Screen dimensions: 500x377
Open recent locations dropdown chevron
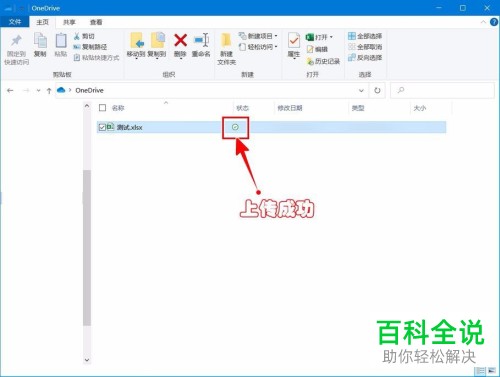pyautogui.click(x=38, y=90)
